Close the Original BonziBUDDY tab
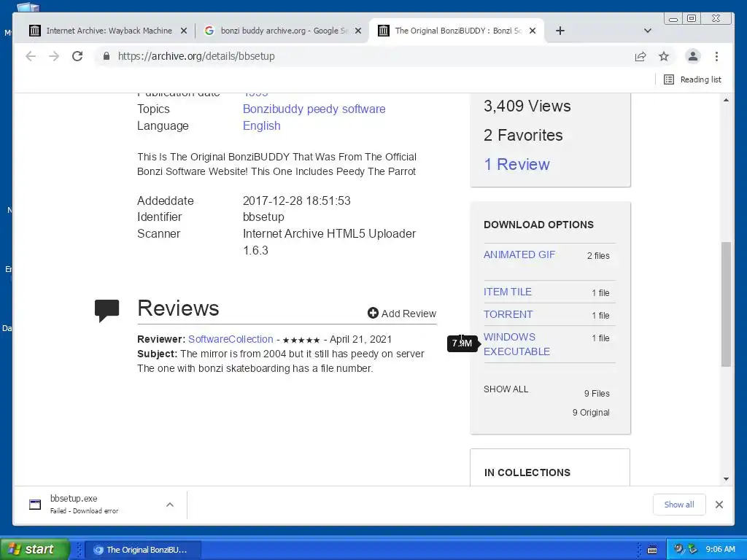 (533, 31)
